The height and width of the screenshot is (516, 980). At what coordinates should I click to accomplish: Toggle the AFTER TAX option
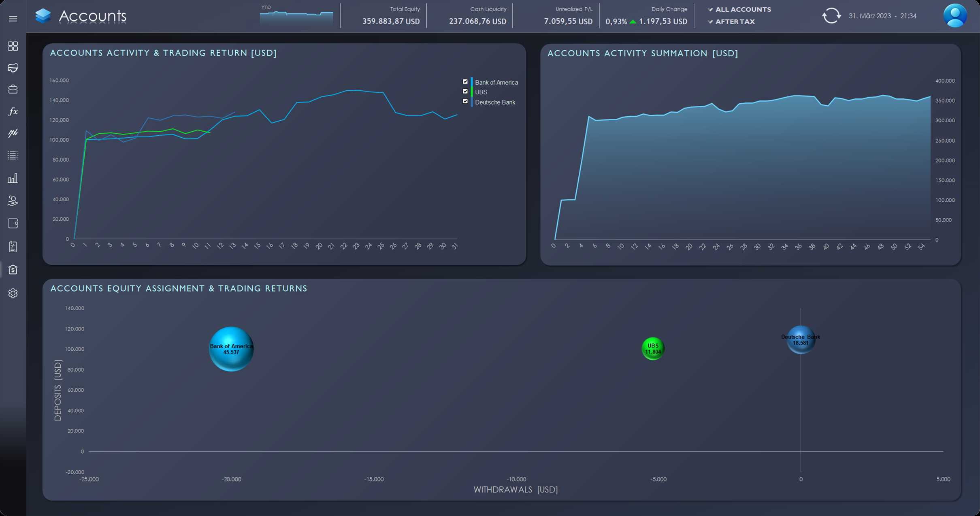pos(731,21)
